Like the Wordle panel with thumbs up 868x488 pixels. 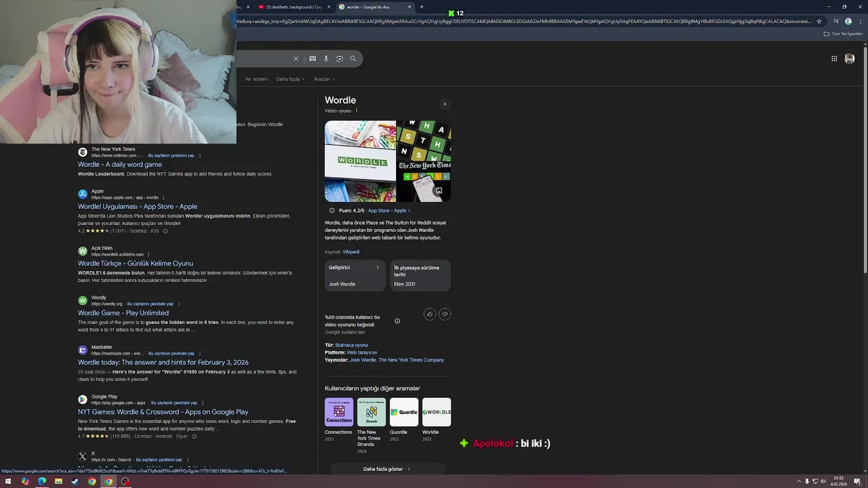pos(430,314)
